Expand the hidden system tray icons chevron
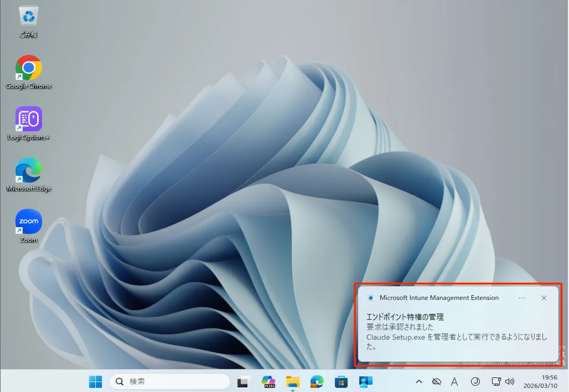The image size is (569, 392). click(419, 382)
